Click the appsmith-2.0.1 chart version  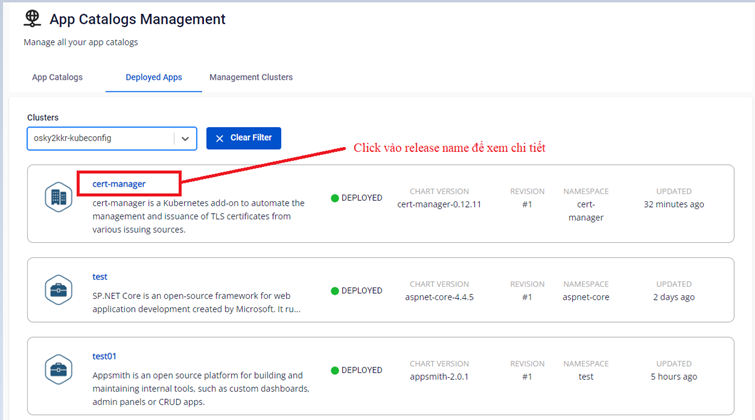[439, 377]
